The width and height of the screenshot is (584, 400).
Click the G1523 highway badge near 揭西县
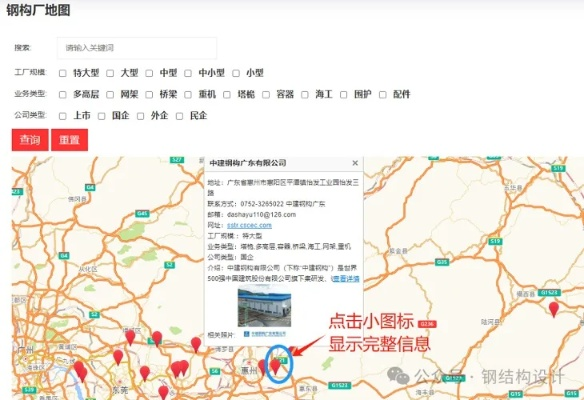click(549, 292)
